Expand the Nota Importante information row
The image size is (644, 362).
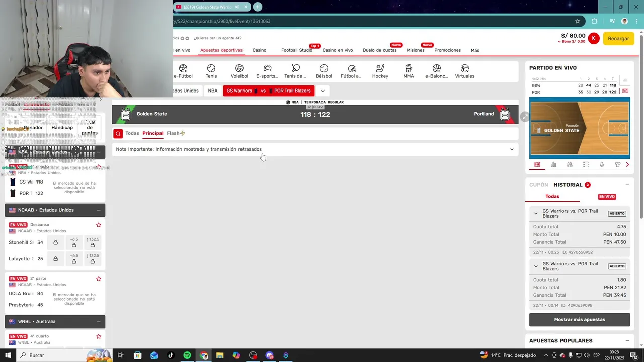click(315, 149)
